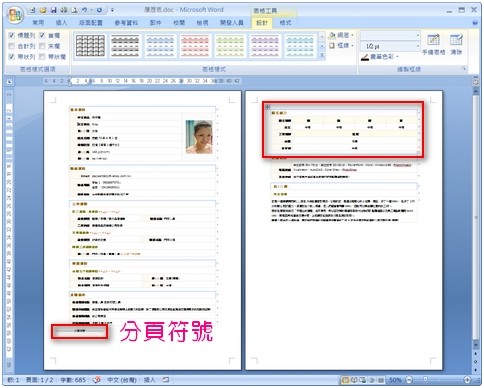Image resolution: width=484 pixels, height=388 pixels.
Task: Switch to the 格式 table tools tab
Action: click(x=285, y=23)
